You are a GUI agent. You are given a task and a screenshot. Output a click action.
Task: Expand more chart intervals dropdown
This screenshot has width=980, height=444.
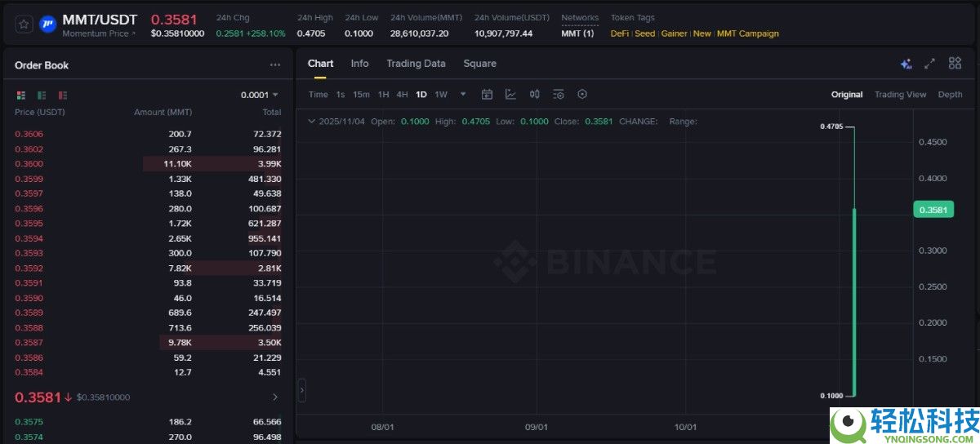463,94
